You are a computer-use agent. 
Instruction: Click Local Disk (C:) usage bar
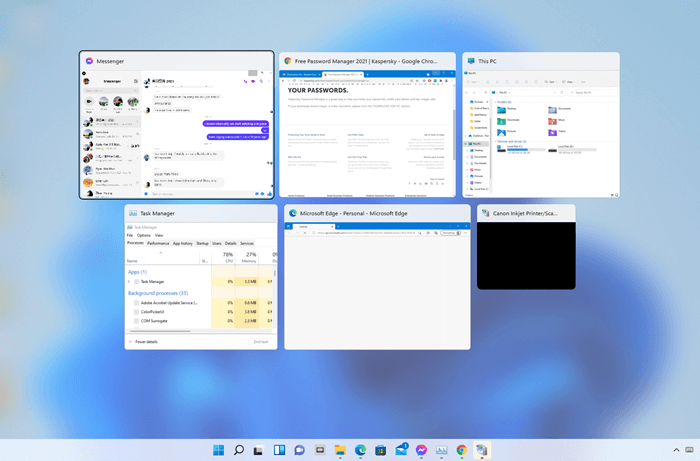[526, 150]
